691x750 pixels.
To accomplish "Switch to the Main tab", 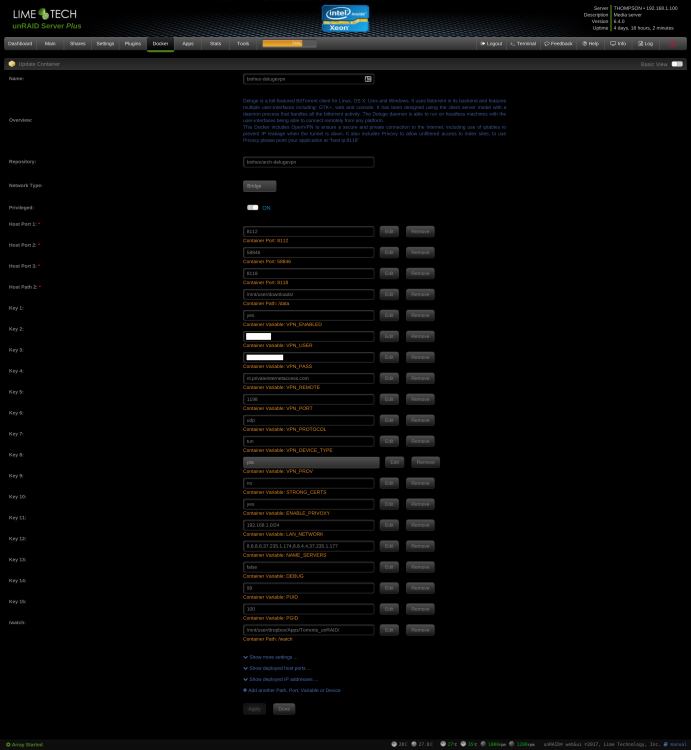I will click(x=50, y=44).
